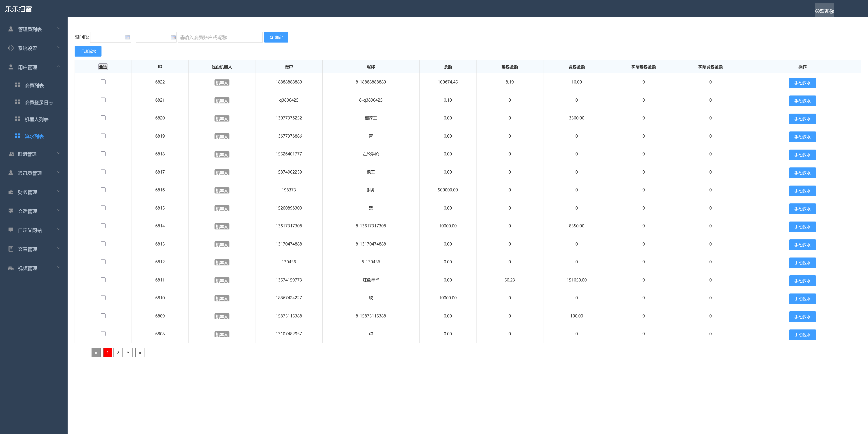The width and height of the screenshot is (868, 434).
Task: Expand the 管理员列表 menu chevron
Action: click(59, 29)
